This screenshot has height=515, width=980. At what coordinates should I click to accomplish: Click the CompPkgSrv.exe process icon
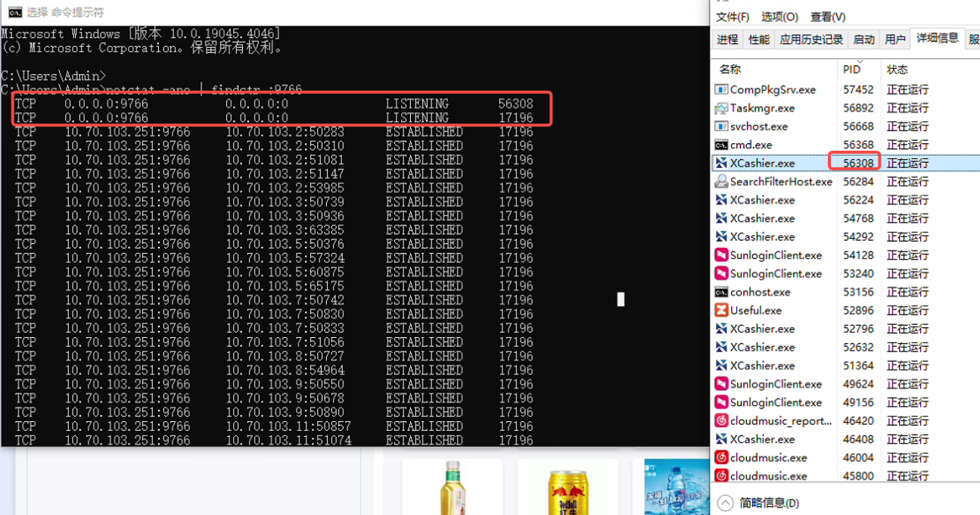[x=721, y=89]
